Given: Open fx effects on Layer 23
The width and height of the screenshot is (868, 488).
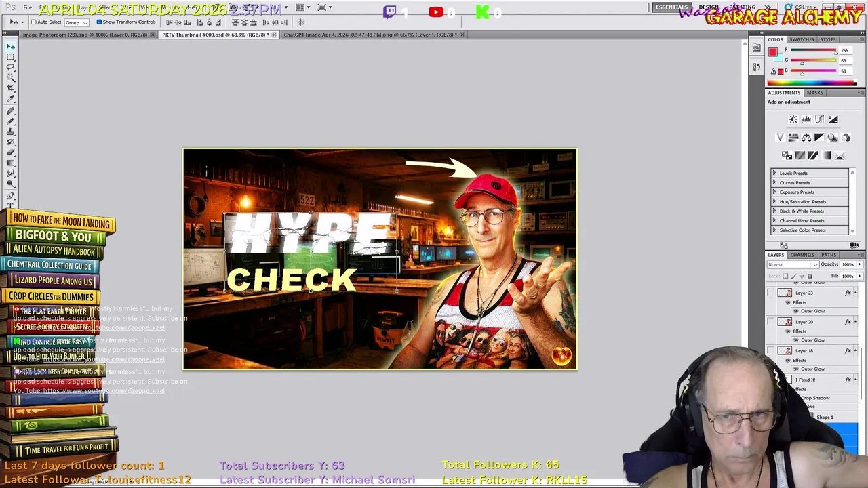Looking at the screenshot, I should pos(847,293).
